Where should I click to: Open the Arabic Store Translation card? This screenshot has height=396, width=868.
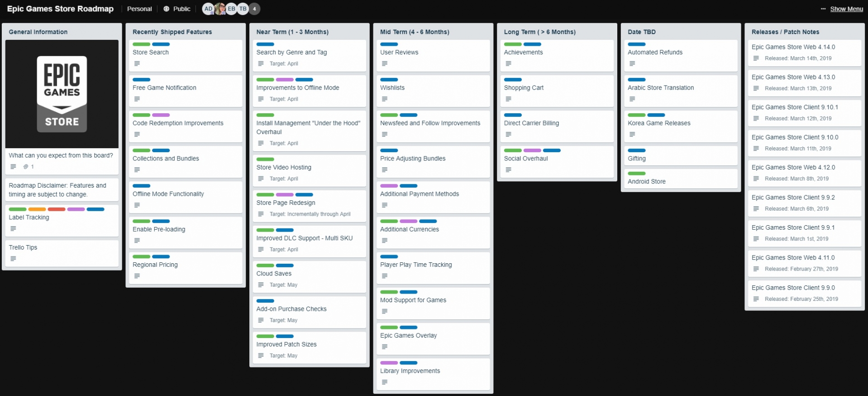coord(681,91)
